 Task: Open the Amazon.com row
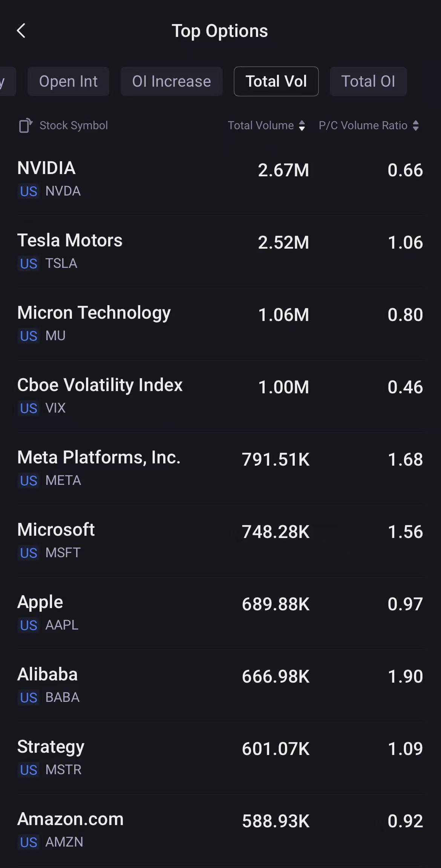click(x=220, y=830)
